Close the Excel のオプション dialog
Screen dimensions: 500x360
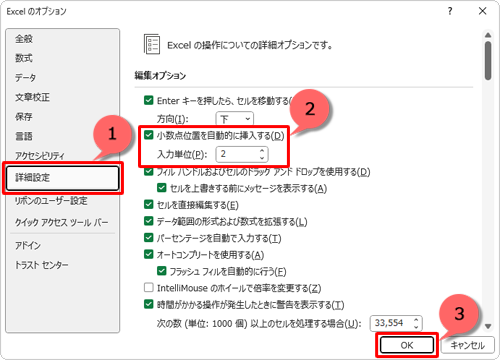click(482, 11)
